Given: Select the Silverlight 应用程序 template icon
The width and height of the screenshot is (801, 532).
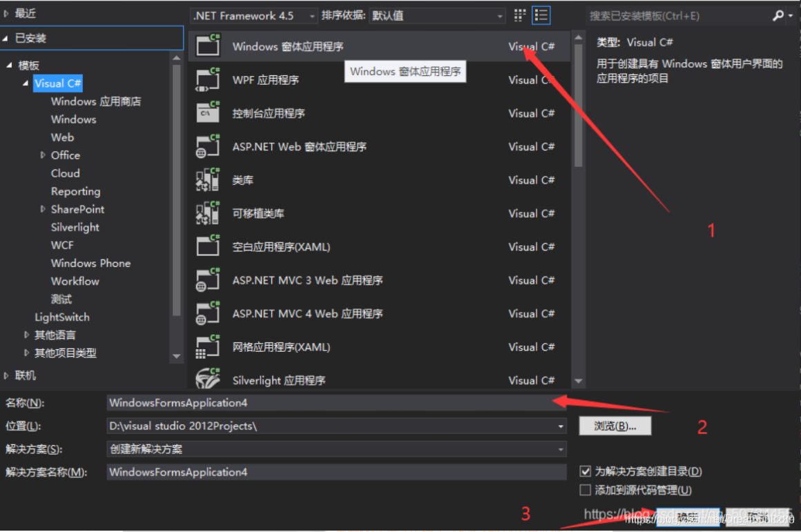Looking at the screenshot, I should [208, 379].
